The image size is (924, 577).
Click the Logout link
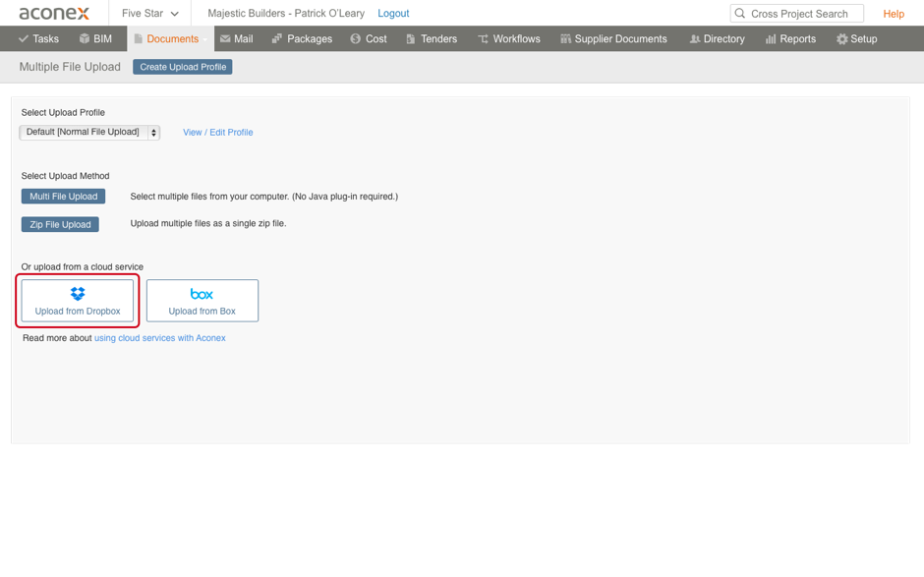[x=393, y=13]
